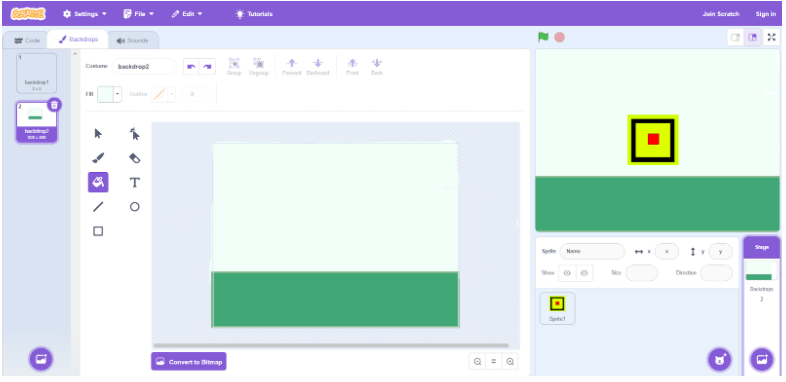This screenshot has width=786, height=382.
Task: Open the Edit menu
Action: pyautogui.click(x=187, y=14)
